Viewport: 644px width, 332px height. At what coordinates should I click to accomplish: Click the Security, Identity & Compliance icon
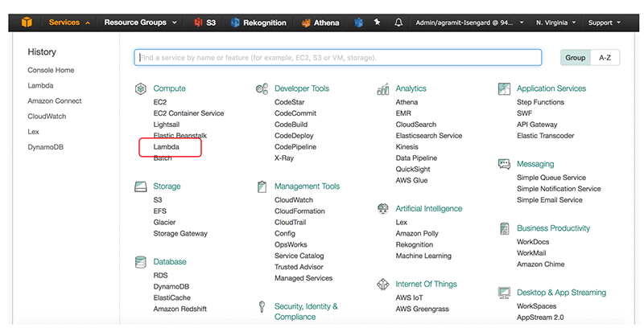pos(262,306)
